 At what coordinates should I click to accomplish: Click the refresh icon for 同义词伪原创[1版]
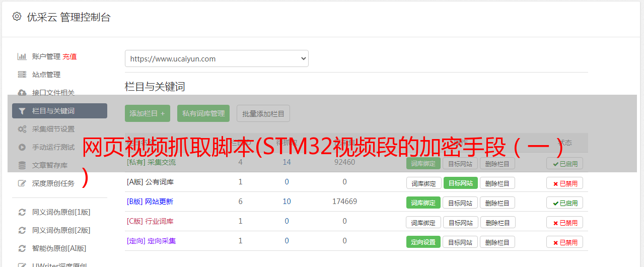[22, 212]
